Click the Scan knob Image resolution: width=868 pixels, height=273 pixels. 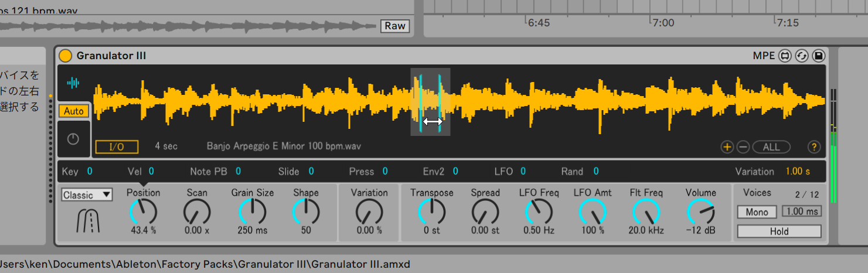pos(197,211)
